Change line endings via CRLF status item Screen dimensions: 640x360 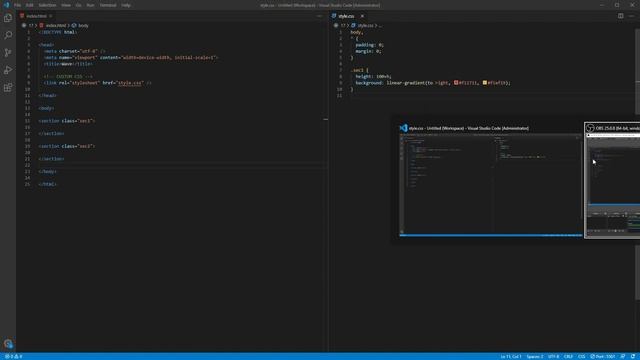568,356
